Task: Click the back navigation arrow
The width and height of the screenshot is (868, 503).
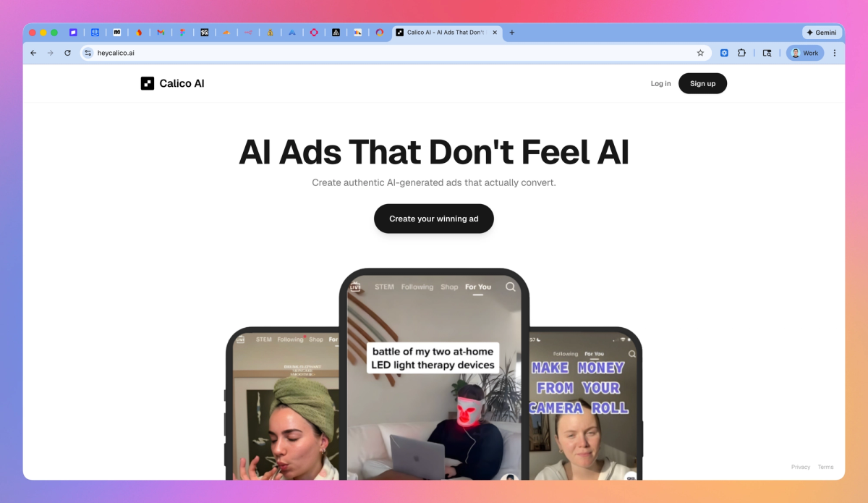Action: pyautogui.click(x=33, y=53)
